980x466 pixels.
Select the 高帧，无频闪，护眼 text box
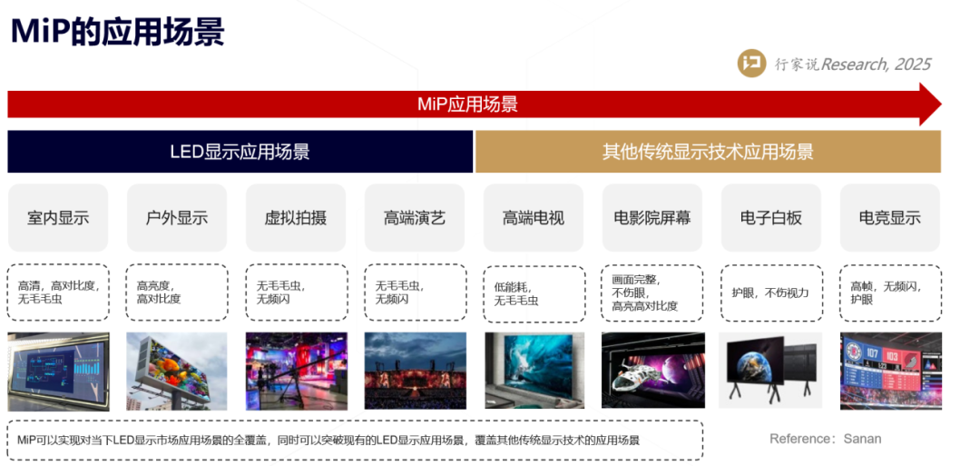click(x=891, y=292)
